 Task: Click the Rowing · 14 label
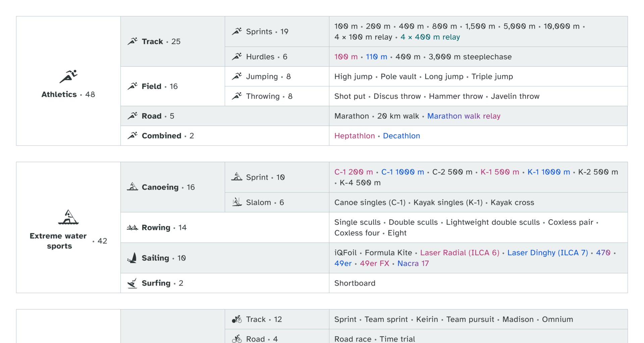(164, 227)
